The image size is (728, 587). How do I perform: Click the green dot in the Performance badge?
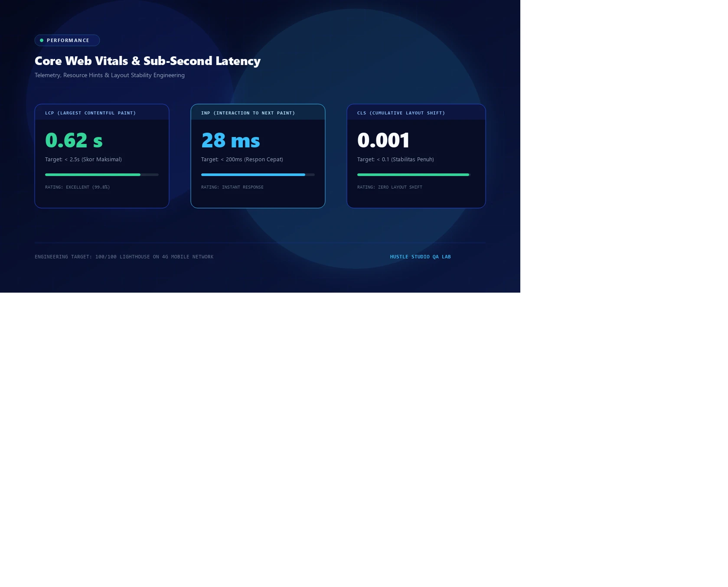tap(42, 40)
